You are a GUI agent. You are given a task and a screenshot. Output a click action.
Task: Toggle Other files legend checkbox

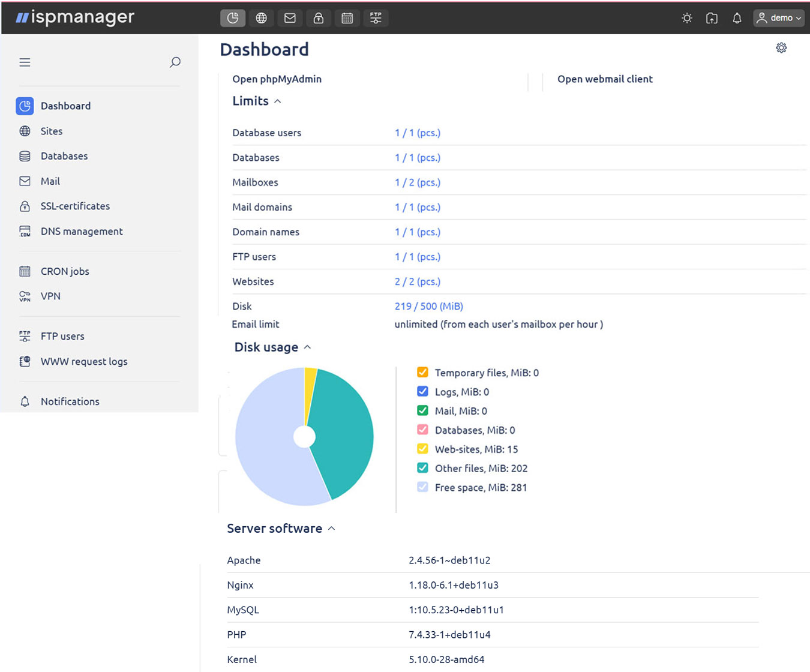click(422, 468)
